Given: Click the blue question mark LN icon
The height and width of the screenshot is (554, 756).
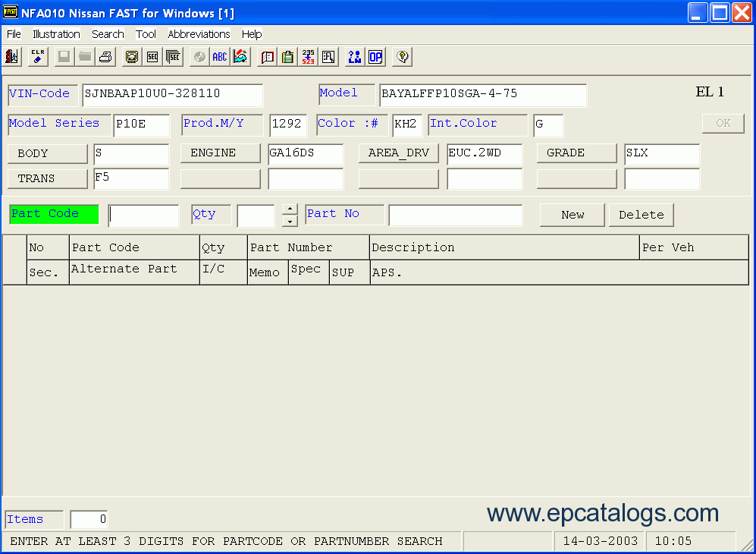Looking at the screenshot, I should [x=355, y=57].
